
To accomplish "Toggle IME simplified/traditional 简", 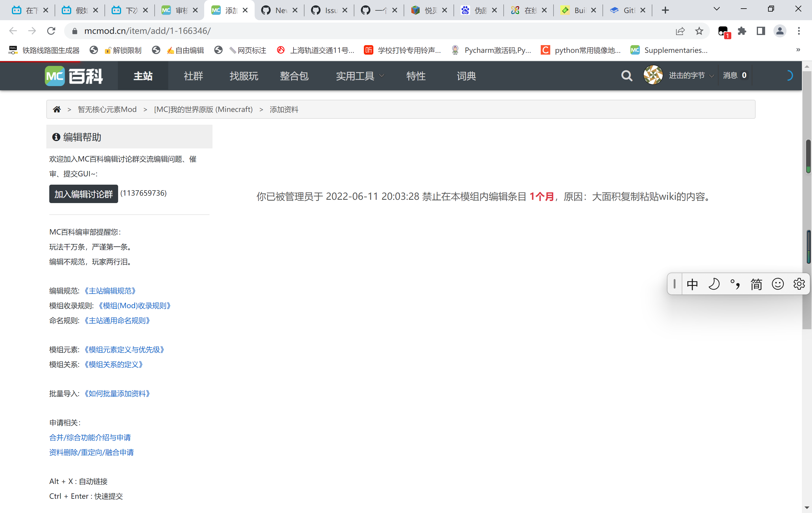I will pyautogui.click(x=757, y=284).
